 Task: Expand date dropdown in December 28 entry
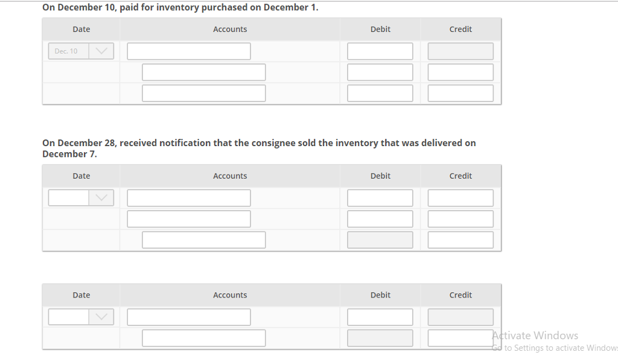[101, 198]
